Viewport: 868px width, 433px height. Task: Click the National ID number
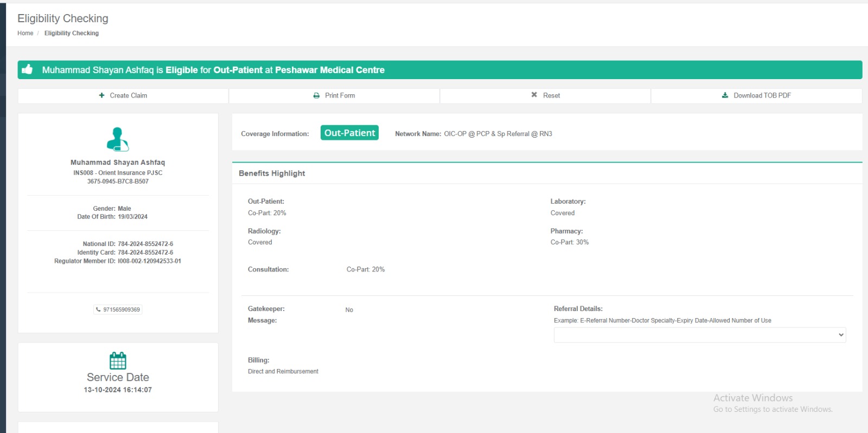(145, 244)
